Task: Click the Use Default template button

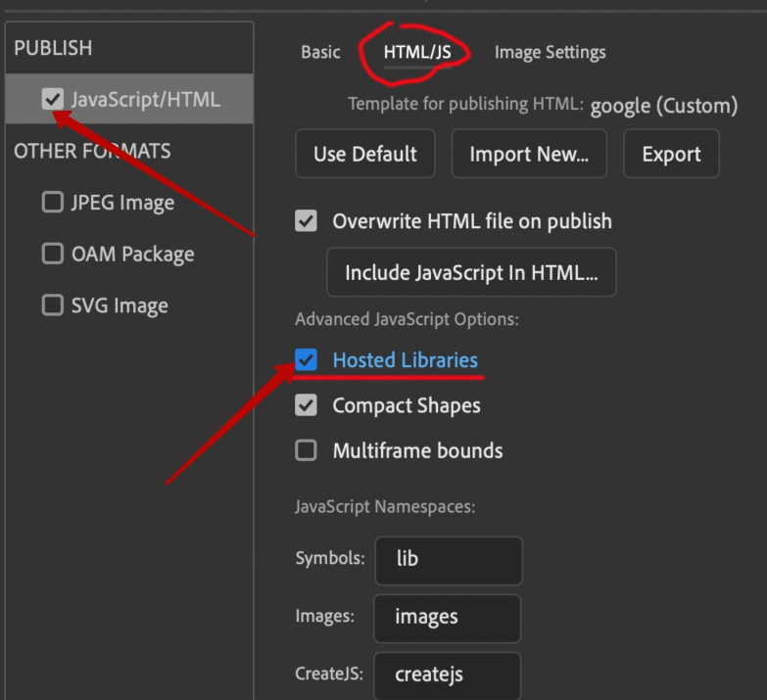Action: pos(365,154)
